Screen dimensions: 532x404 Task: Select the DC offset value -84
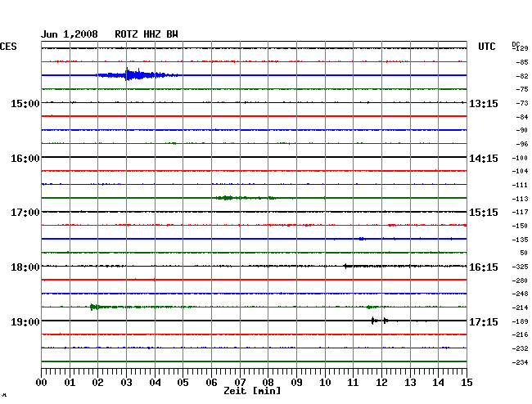(522, 117)
